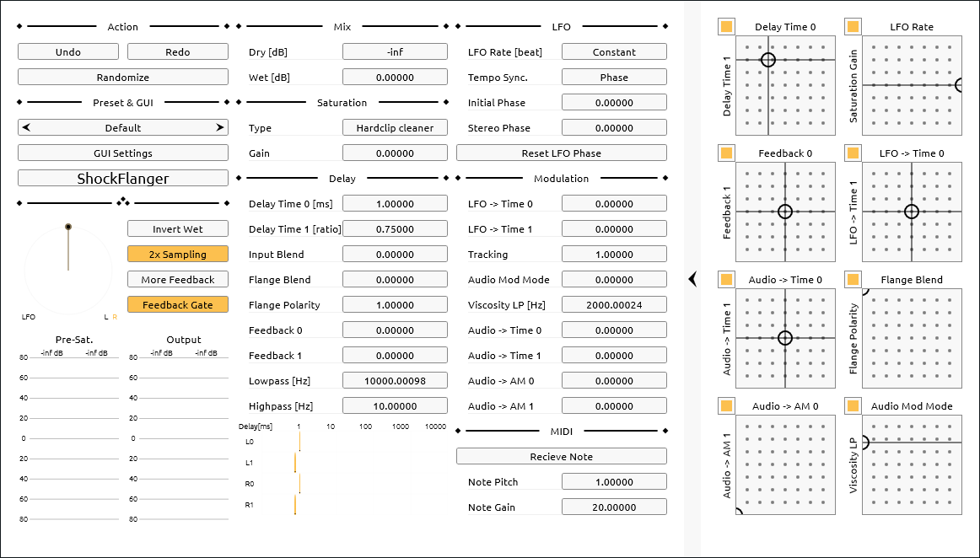The width and height of the screenshot is (980, 558).
Task: Click the collapse arrow between the two panels
Action: (x=692, y=279)
